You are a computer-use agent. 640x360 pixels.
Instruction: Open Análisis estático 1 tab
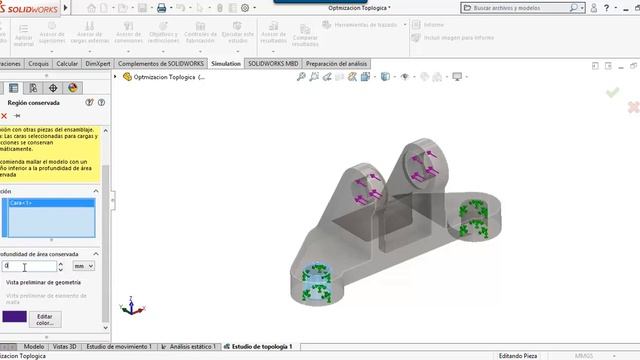pyautogui.click(x=188, y=347)
